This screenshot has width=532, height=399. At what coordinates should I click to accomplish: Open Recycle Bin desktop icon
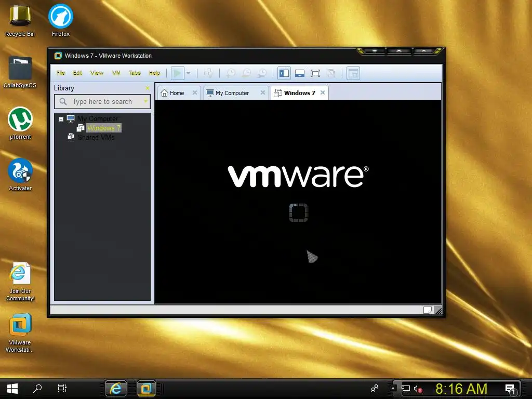[20, 21]
